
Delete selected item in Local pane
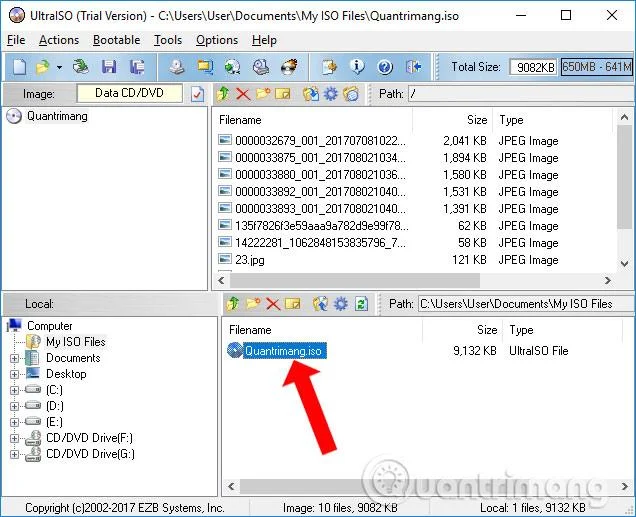(x=273, y=304)
